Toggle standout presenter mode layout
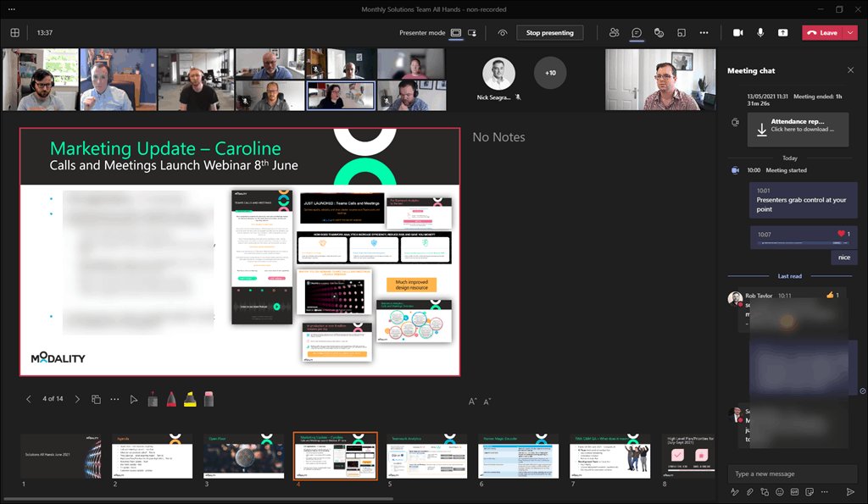Screen dimensions: 868x504 473,32
